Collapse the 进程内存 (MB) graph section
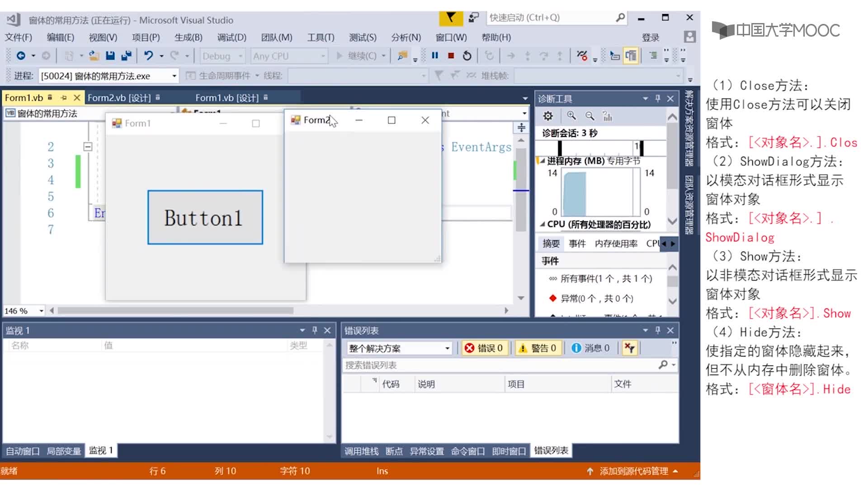This screenshot has width=868, height=488. click(542, 160)
